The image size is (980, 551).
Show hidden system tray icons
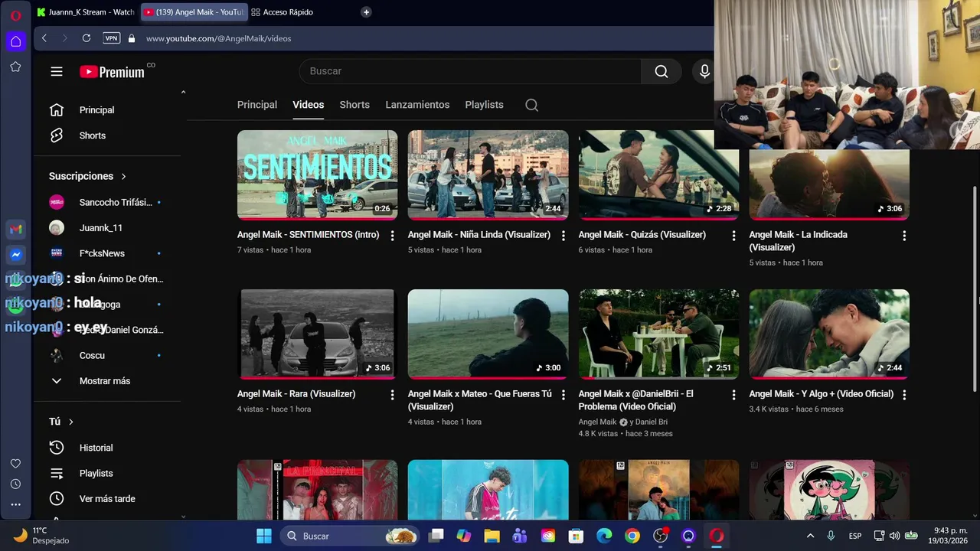tap(810, 536)
